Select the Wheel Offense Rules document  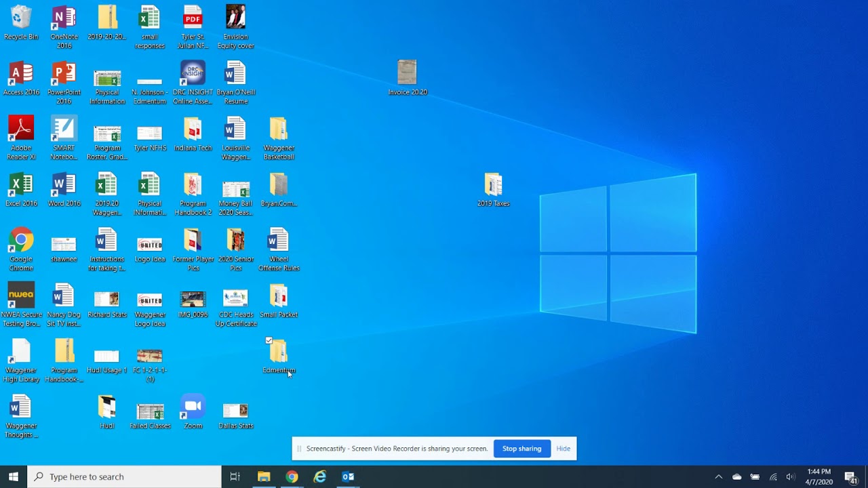pyautogui.click(x=279, y=249)
